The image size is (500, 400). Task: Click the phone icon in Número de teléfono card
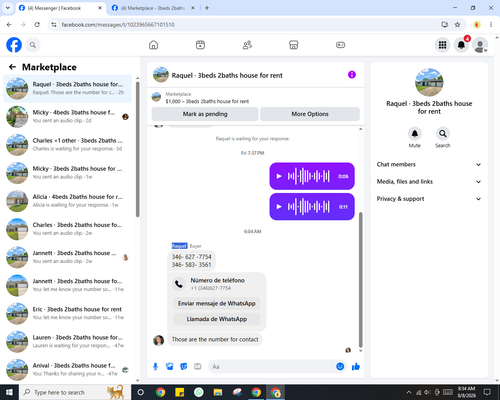coord(179,284)
